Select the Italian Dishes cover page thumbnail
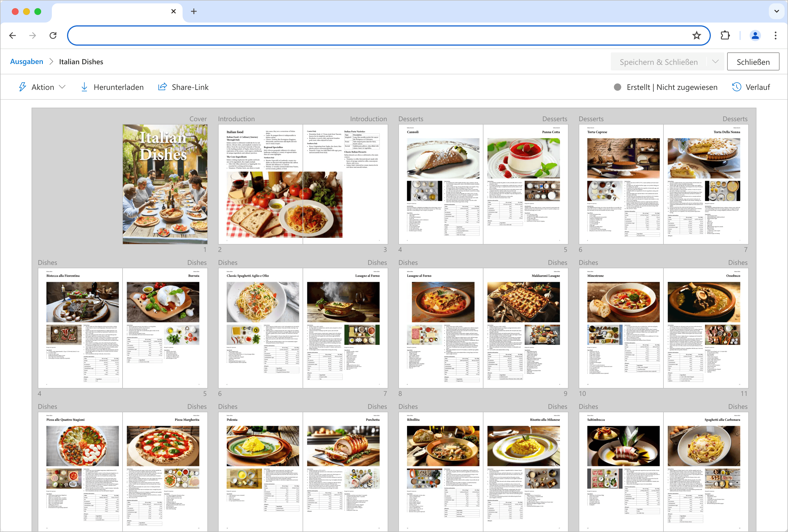788x532 pixels. pos(165,184)
